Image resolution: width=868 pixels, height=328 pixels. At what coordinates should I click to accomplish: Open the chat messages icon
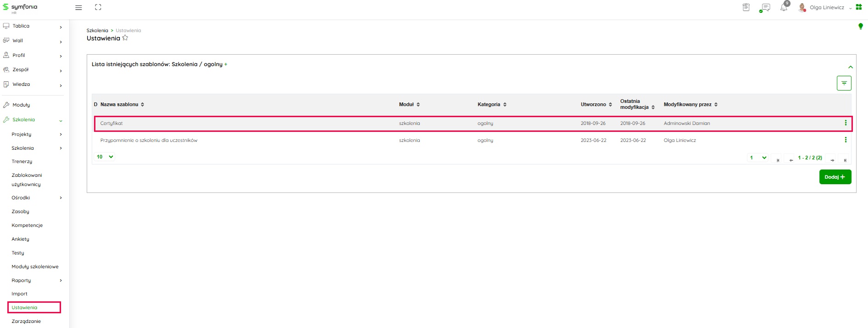click(765, 8)
